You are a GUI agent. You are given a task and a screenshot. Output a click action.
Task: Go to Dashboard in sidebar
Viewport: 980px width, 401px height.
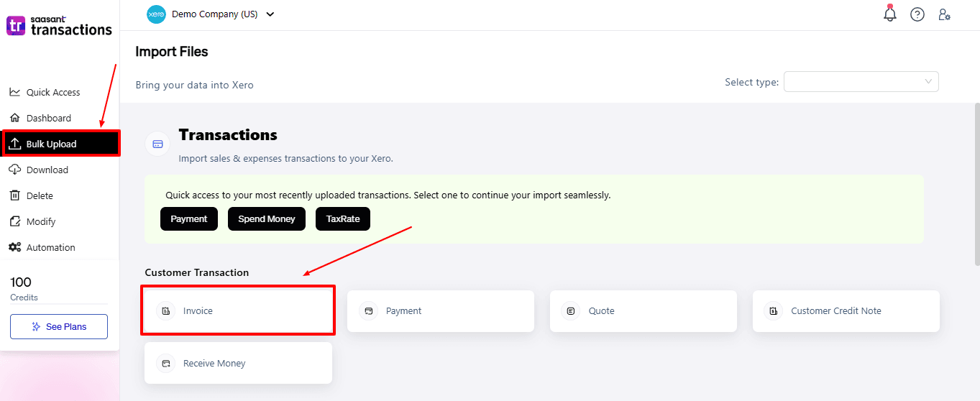[49, 118]
